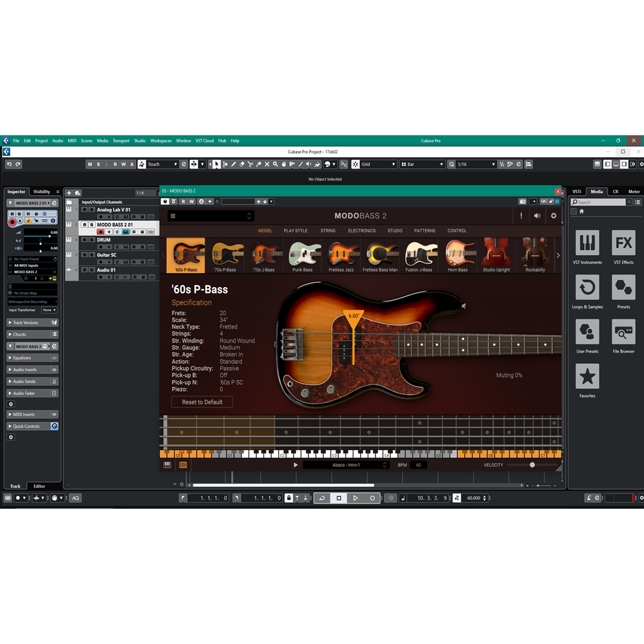Click the Undo arrow in toolbar
644x644 pixels.
click(x=9, y=164)
